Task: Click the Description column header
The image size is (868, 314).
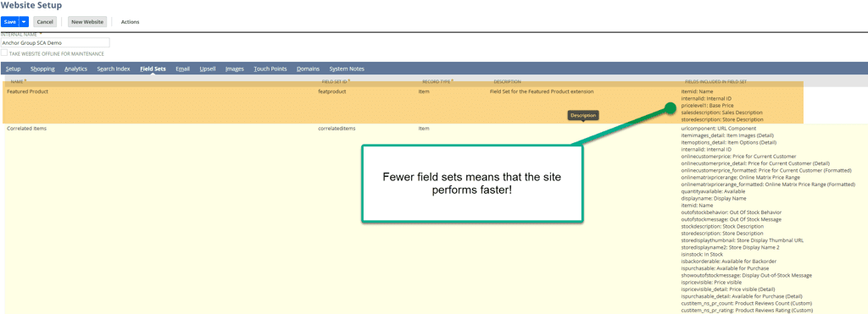Action: [x=507, y=82]
